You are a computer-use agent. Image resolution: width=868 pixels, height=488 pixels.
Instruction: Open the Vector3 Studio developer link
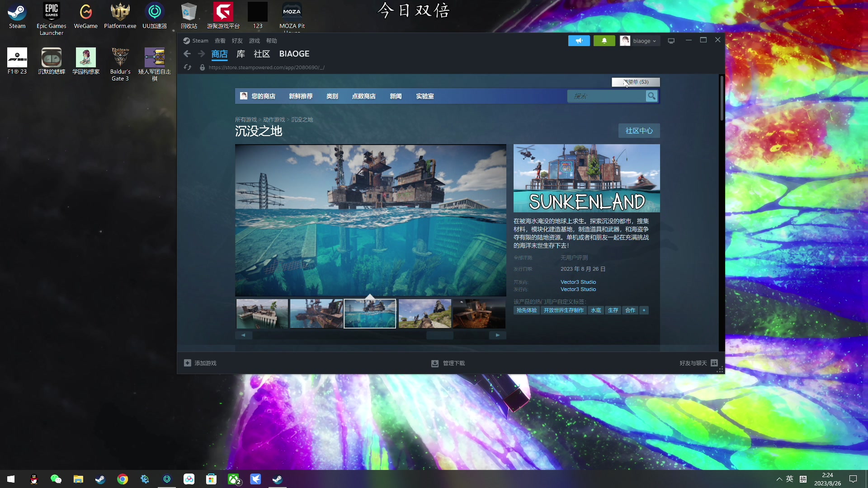[x=578, y=282]
